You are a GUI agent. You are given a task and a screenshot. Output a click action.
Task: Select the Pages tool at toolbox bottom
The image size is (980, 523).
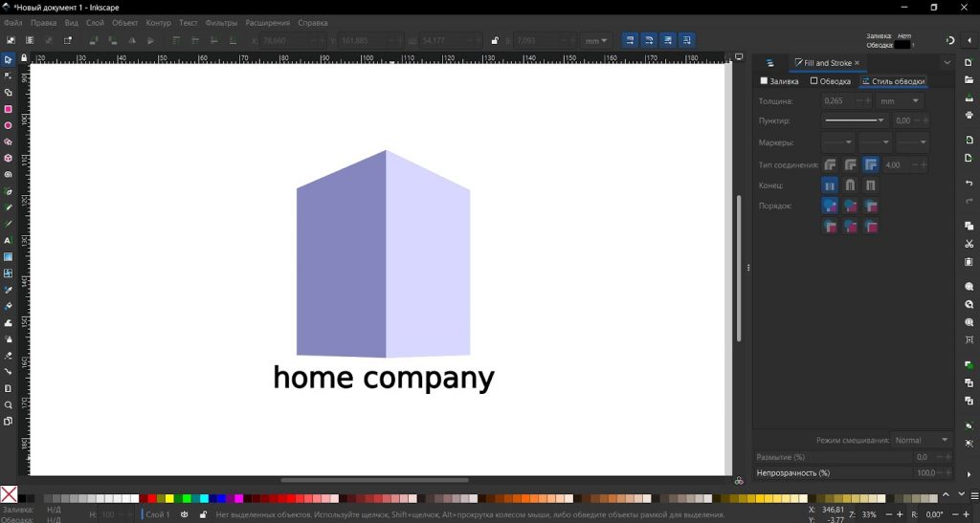[8, 422]
